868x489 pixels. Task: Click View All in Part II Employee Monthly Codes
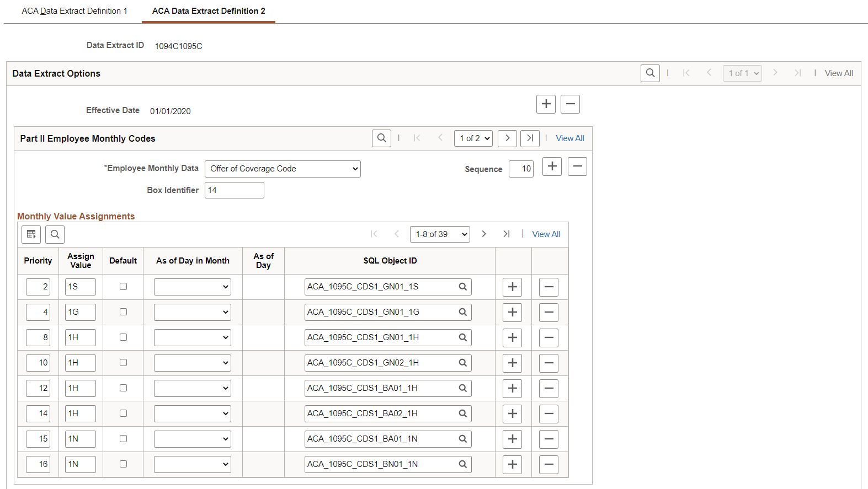tap(570, 138)
